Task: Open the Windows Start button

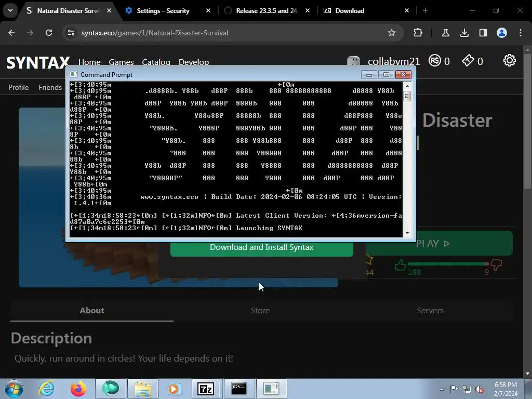Action: click(14, 389)
